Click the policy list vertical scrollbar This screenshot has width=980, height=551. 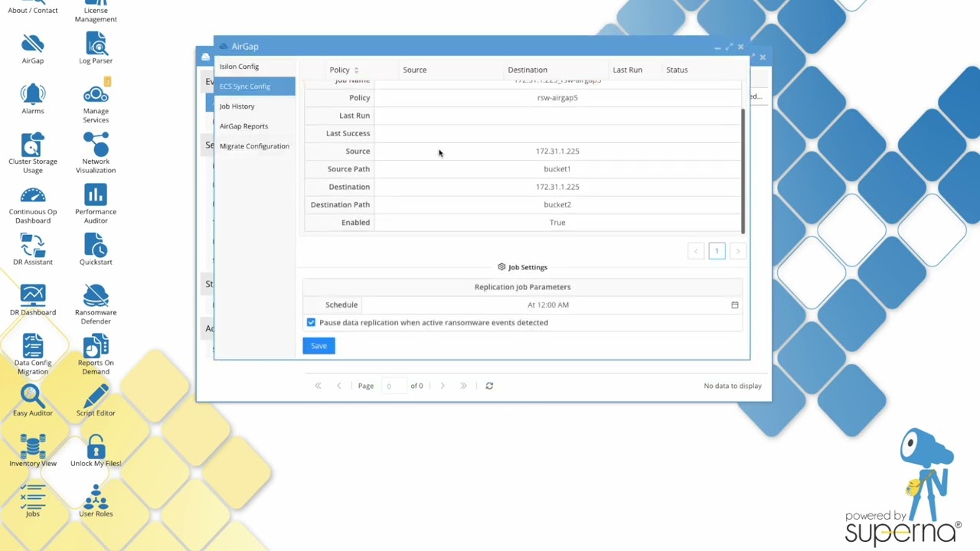pyautogui.click(x=743, y=170)
